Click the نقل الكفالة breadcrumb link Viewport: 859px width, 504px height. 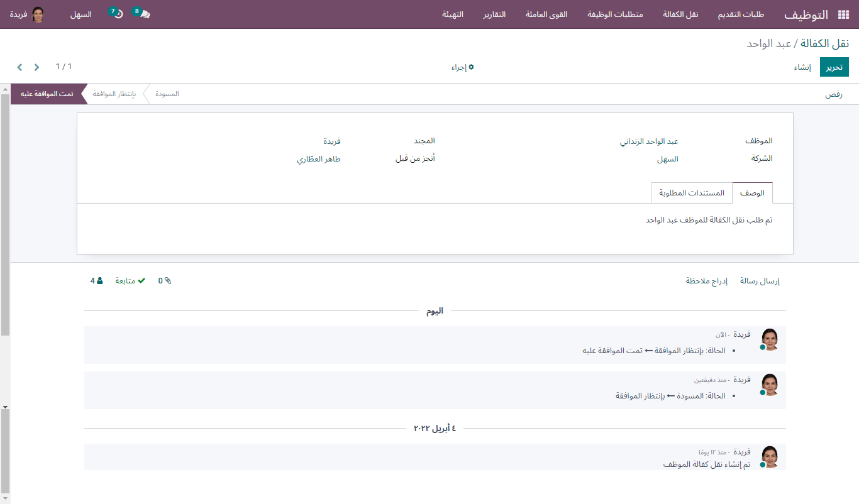point(824,43)
